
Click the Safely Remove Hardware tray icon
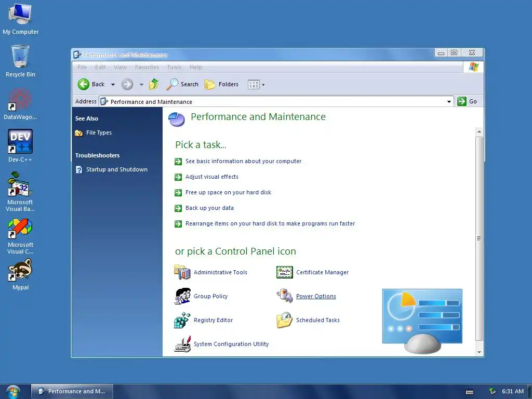coord(493,391)
